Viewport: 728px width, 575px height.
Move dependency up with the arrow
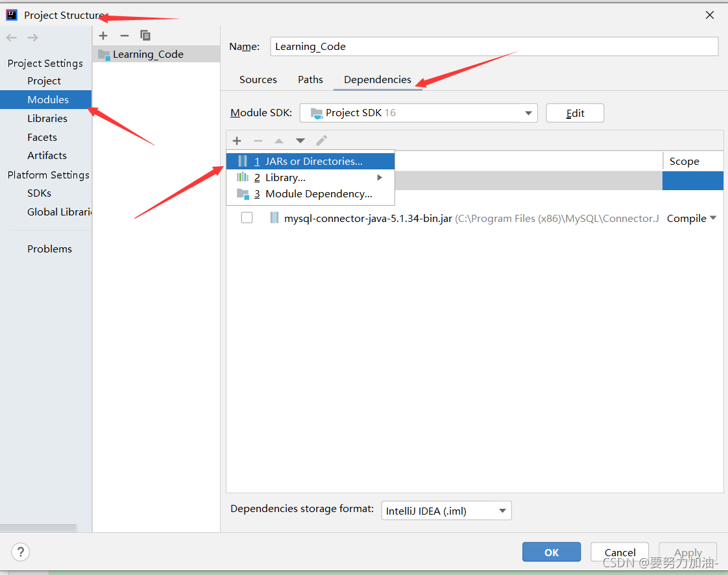coord(279,141)
